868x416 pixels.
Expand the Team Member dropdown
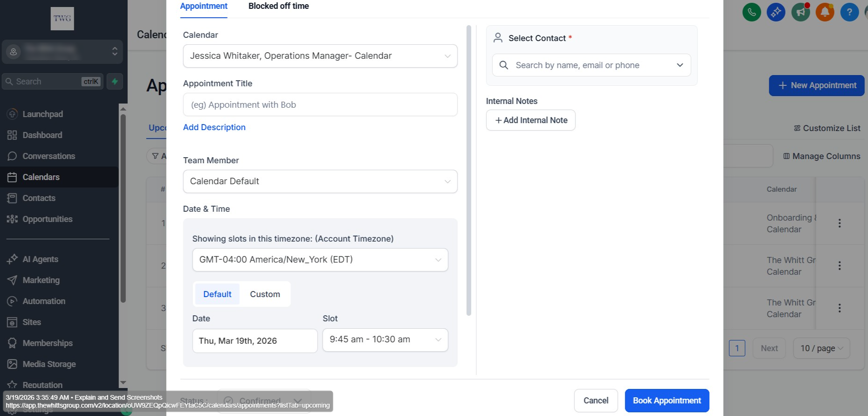click(x=320, y=181)
